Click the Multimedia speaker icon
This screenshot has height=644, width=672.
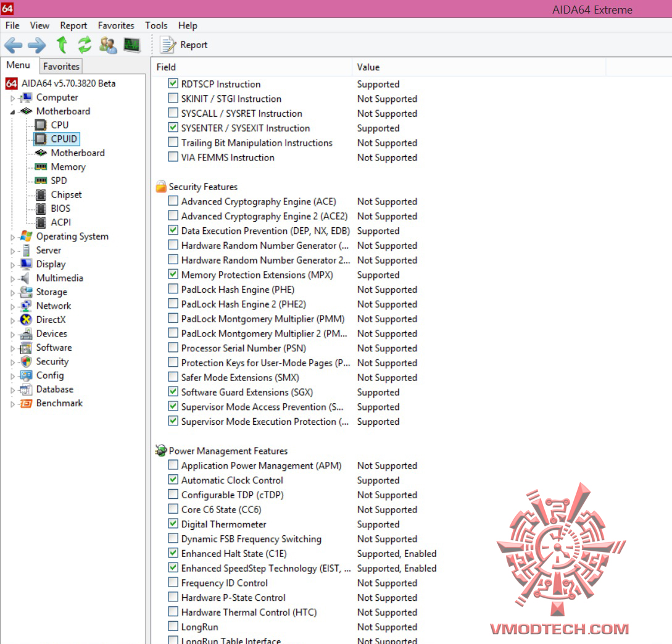(x=25, y=278)
